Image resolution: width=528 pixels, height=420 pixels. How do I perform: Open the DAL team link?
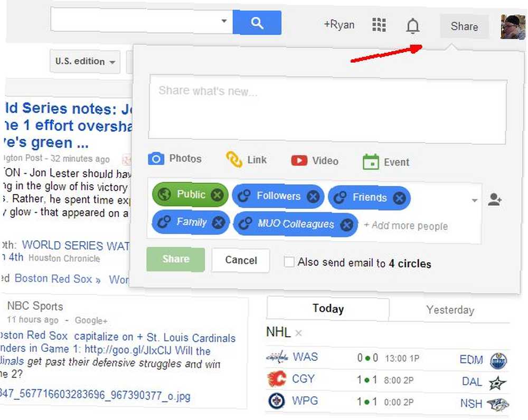click(x=472, y=381)
